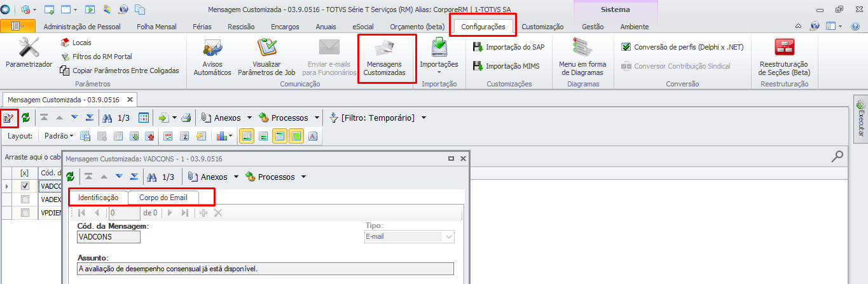Open the Tipo E-mail combo box

tap(448, 237)
